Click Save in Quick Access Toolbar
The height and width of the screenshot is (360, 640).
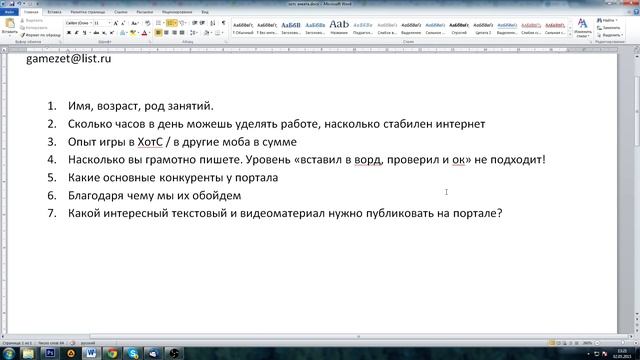click(x=11, y=4)
